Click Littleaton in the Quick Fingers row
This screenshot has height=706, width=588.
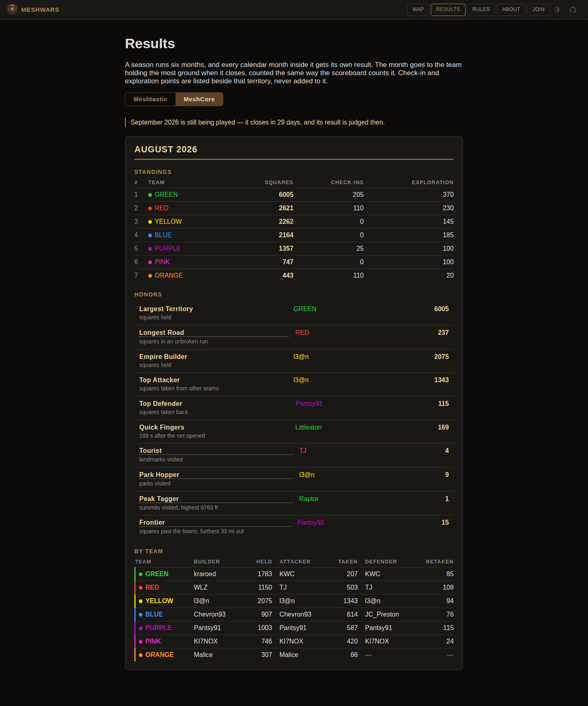pos(308,427)
